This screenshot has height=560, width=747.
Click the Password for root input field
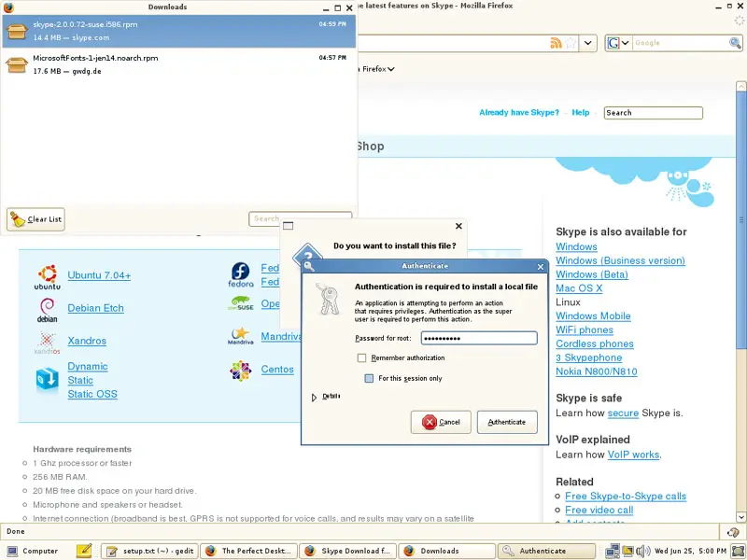click(x=478, y=338)
